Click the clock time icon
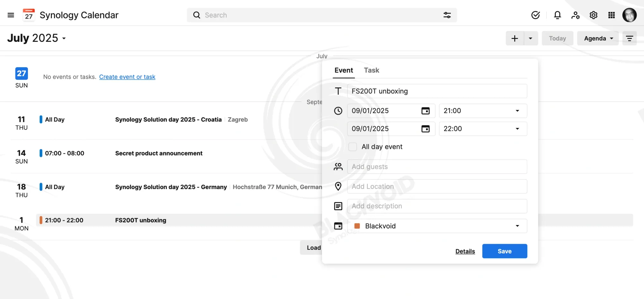This screenshot has width=644, height=299. pyautogui.click(x=338, y=111)
